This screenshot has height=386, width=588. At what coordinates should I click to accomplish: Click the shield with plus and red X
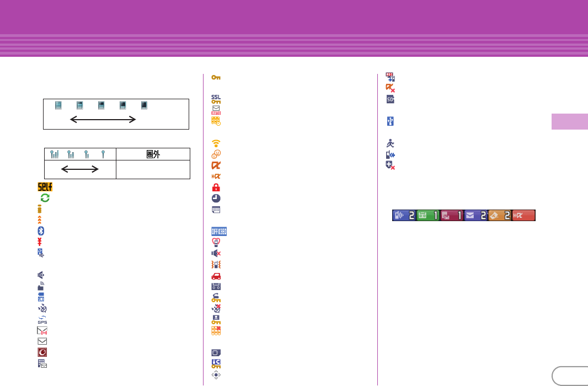tap(391, 165)
